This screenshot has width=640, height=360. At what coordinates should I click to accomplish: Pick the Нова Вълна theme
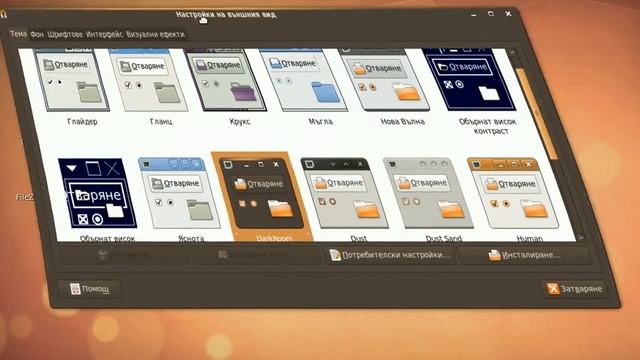384,80
